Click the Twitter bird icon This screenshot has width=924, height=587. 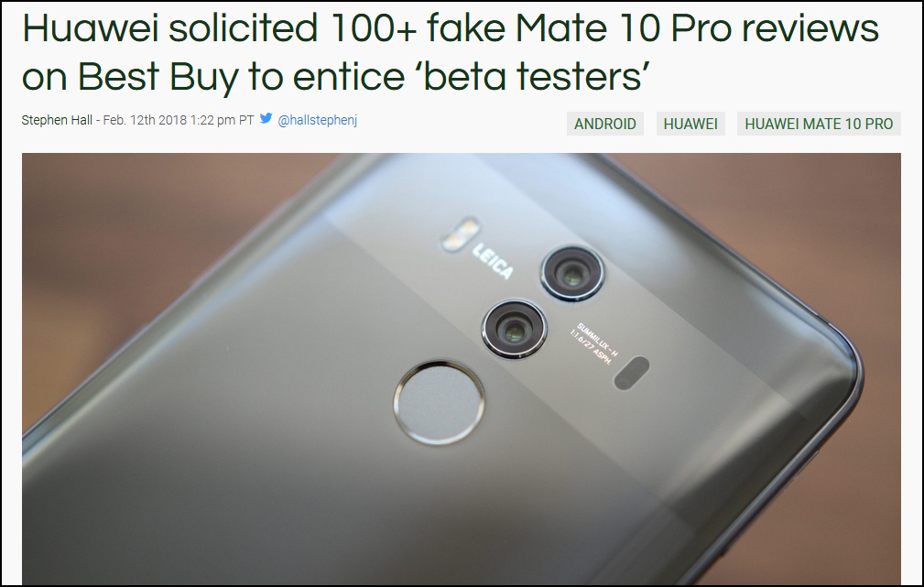tap(266, 118)
